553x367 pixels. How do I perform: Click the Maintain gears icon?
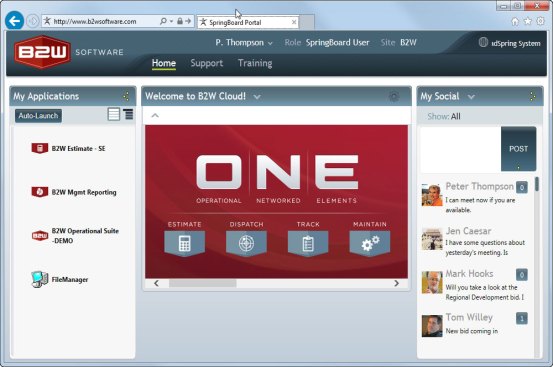(x=370, y=243)
